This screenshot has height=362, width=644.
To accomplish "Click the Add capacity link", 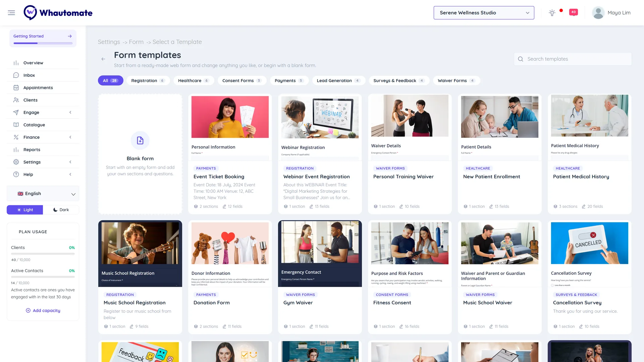I will coord(43,310).
